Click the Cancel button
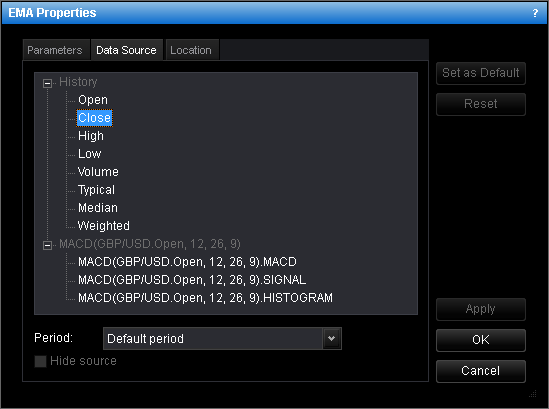The image size is (549, 409). [x=480, y=371]
